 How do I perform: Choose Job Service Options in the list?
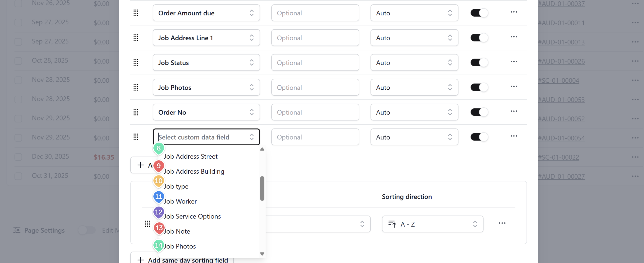(192, 217)
